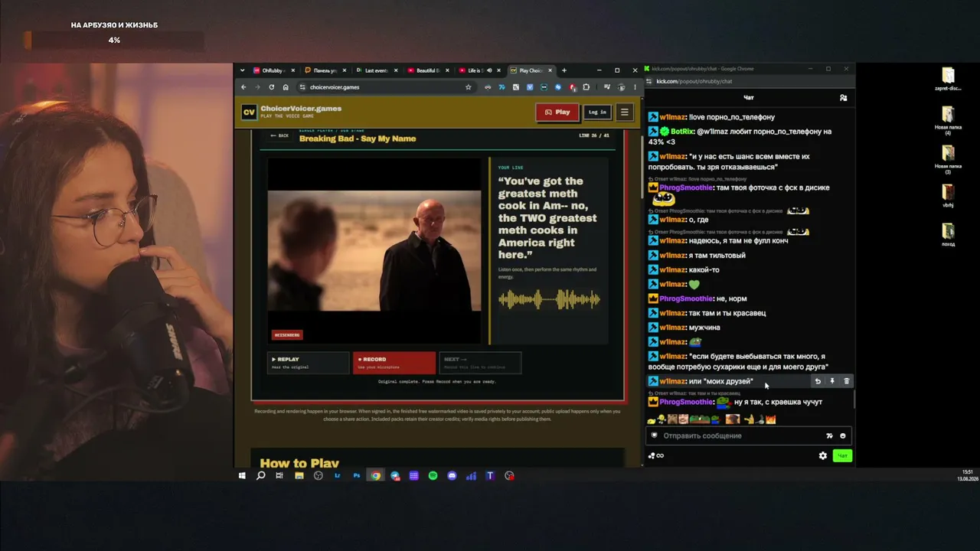Open the "поход" desktop folder
Viewport: 980px width, 551px height.
tap(948, 235)
